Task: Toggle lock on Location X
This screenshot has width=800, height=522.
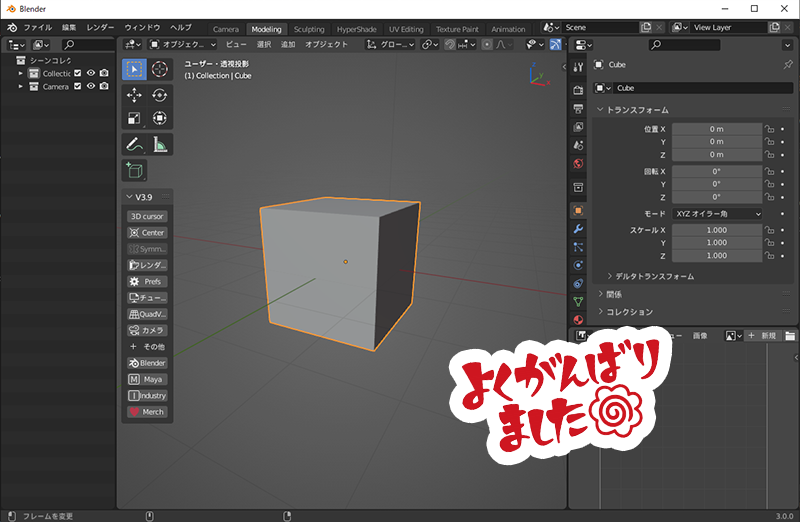Action: (x=770, y=129)
